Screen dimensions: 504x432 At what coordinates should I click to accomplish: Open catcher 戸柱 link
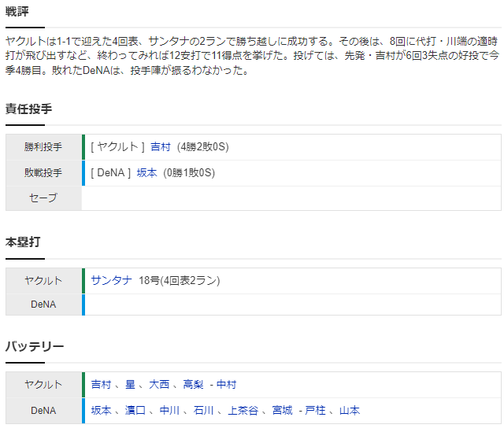pyautogui.click(x=315, y=411)
